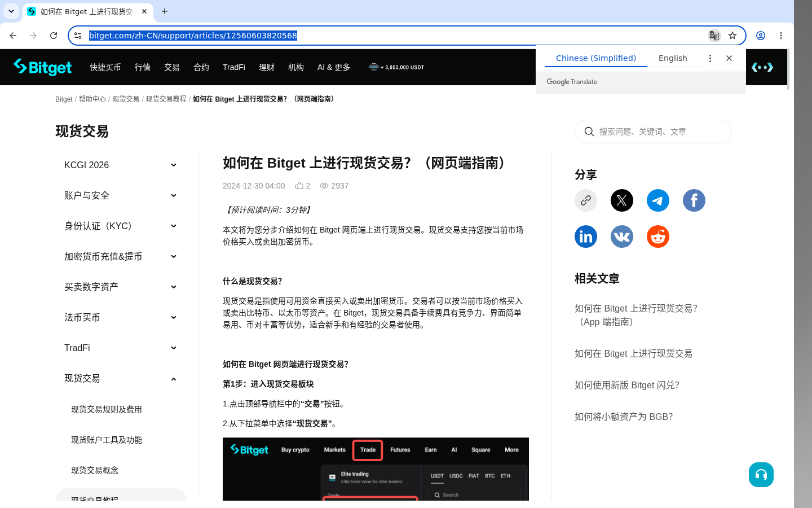Screen dimensions: 812x508
Task: Share the article on X (Twitter)
Action: tap(622, 200)
